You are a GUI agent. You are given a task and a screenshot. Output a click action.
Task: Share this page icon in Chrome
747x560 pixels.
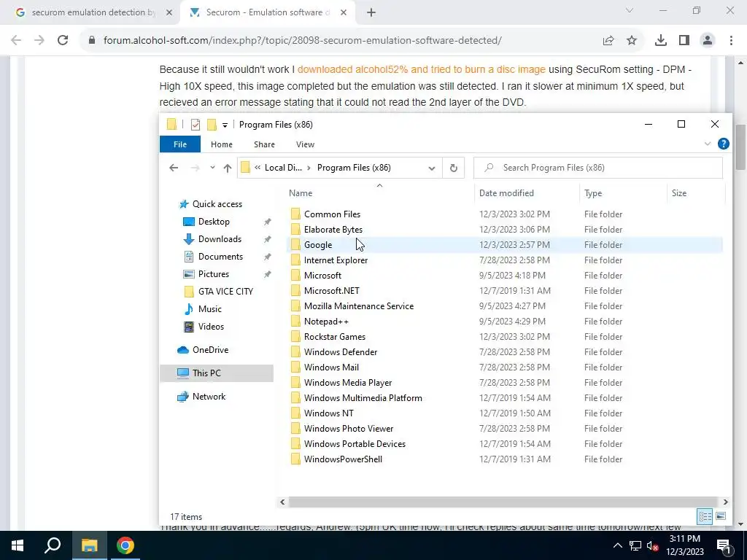click(x=608, y=41)
